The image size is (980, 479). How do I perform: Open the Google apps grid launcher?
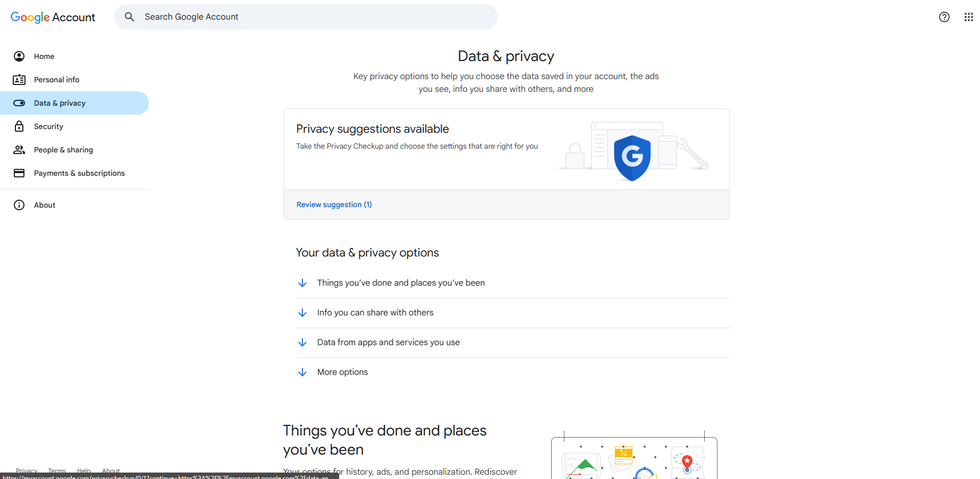tap(968, 17)
